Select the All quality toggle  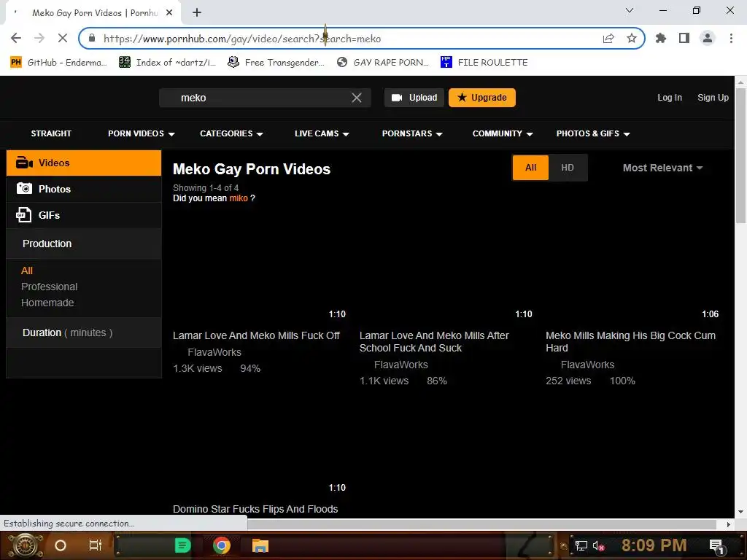531,168
